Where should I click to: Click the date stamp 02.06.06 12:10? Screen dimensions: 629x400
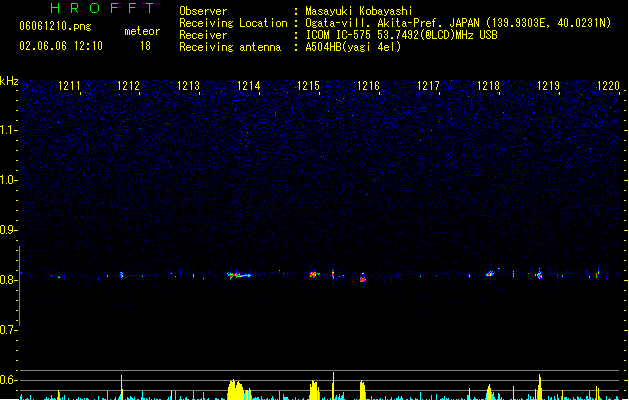coord(61,46)
